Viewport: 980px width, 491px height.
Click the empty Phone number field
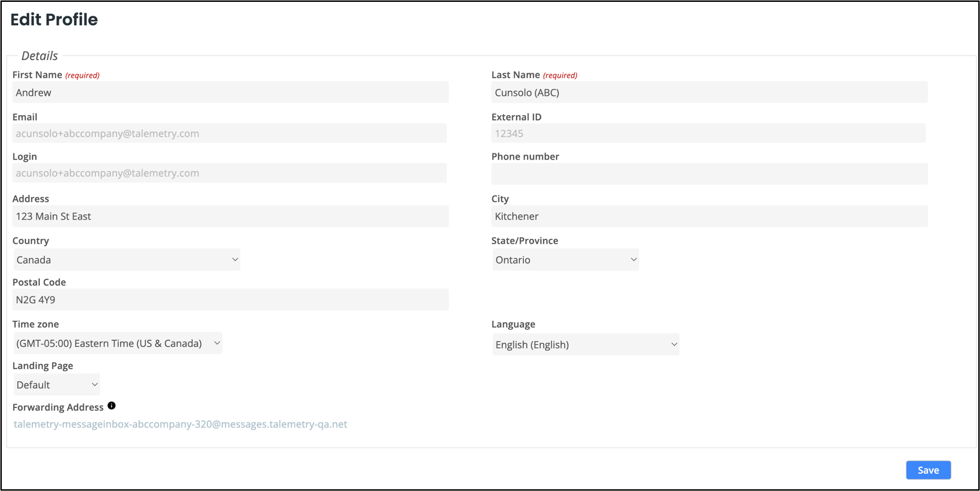pos(709,174)
